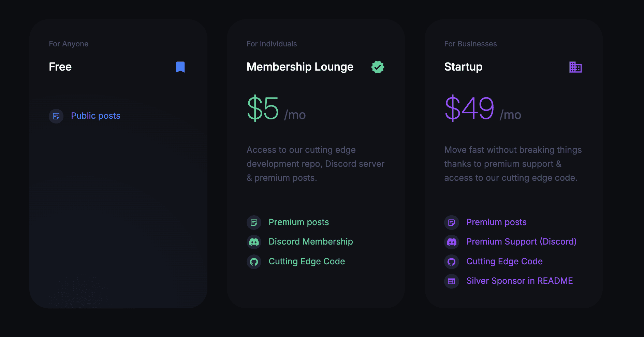Click the Silver Sponsor README icon
Screen dimensions: 644x337
pyautogui.click(x=452, y=281)
